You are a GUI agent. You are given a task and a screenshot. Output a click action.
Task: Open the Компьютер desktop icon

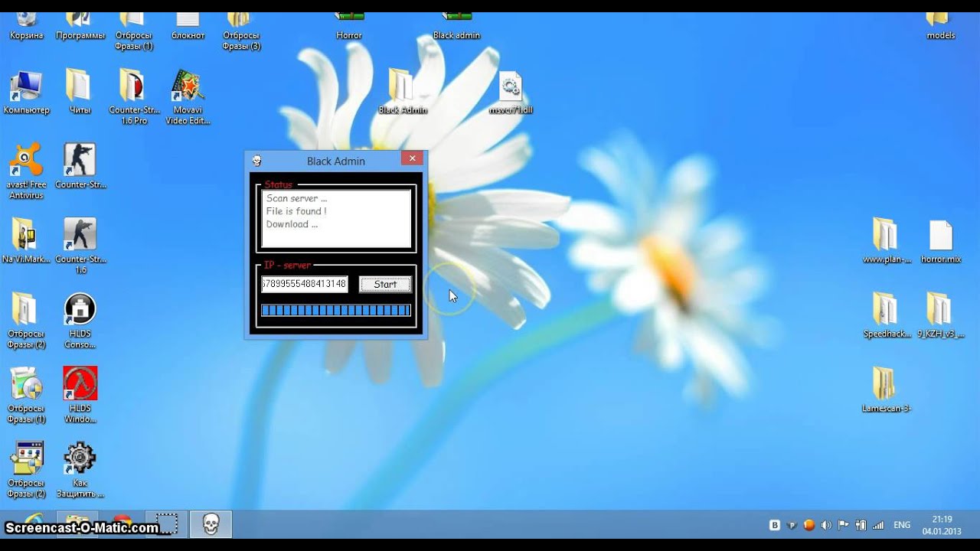click(27, 92)
